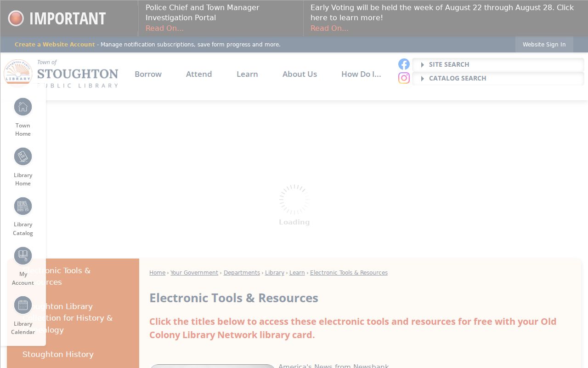Open Electronic Tools & Resources sidebar item
This screenshot has width=588, height=368.
57,276
